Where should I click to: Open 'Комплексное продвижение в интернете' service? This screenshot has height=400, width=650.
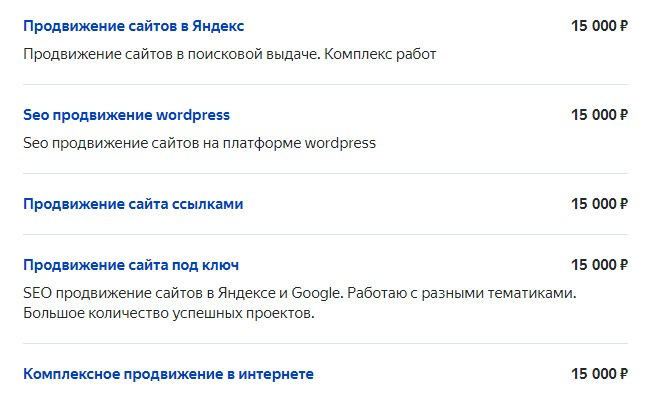[x=168, y=374]
